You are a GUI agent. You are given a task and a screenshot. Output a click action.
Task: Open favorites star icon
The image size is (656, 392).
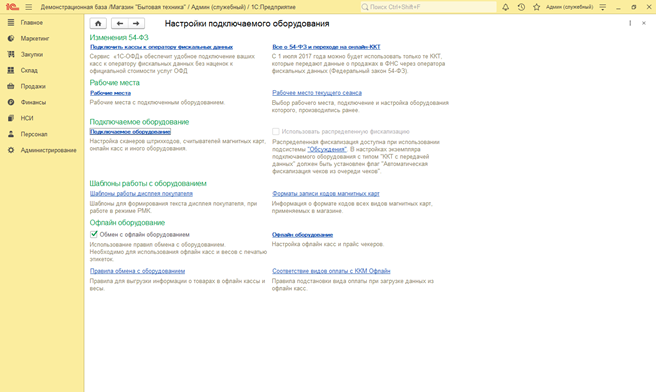[x=536, y=7]
